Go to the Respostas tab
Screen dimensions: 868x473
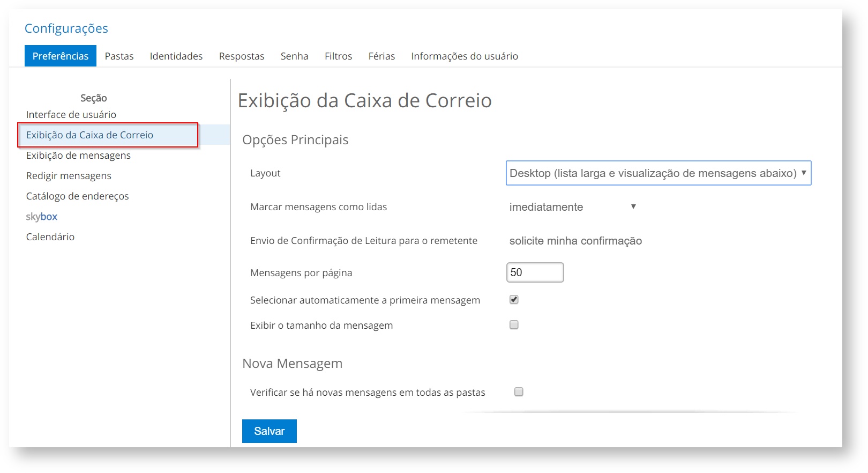click(242, 56)
